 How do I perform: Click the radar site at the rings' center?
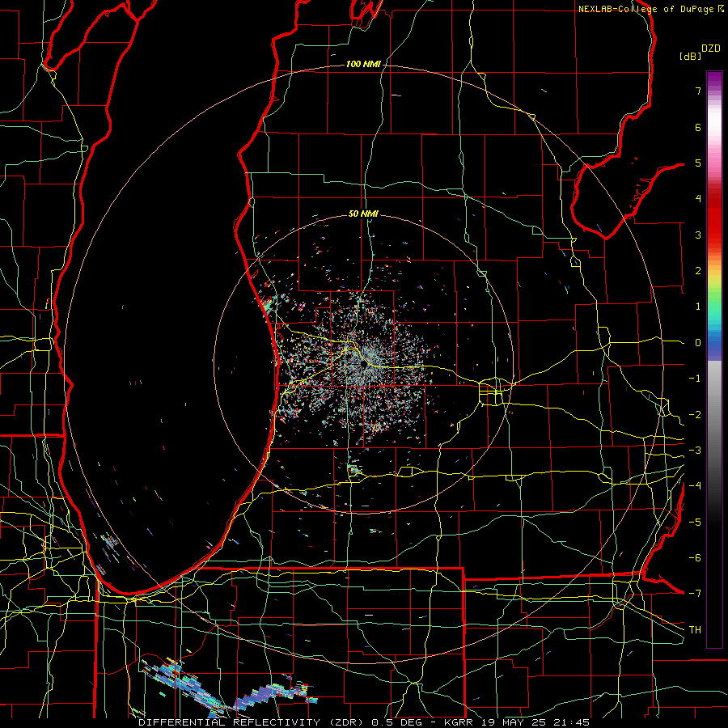pyautogui.click(x=363, y=365)
